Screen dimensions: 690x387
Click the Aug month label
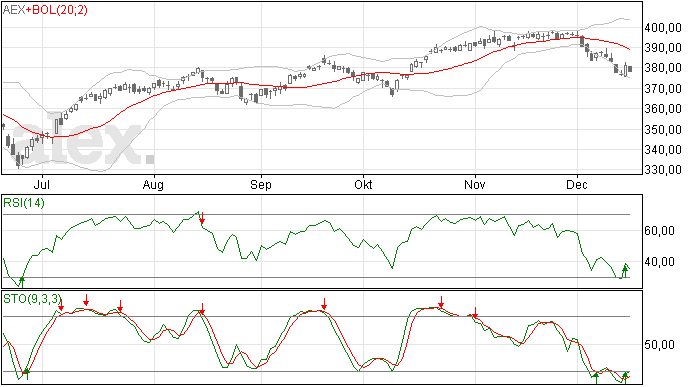click(153, 185)
